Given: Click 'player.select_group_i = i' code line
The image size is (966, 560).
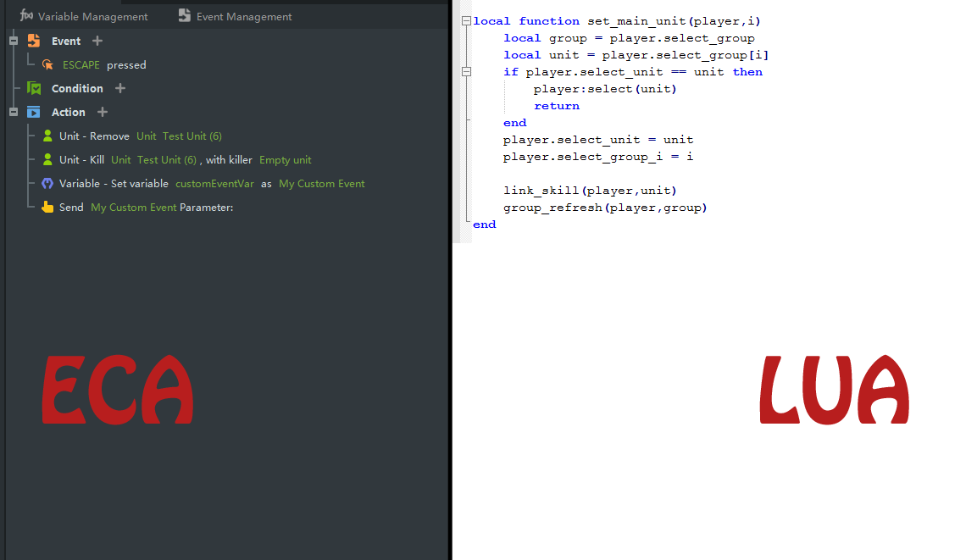Looking at the screenshot, I should [598, 157].
